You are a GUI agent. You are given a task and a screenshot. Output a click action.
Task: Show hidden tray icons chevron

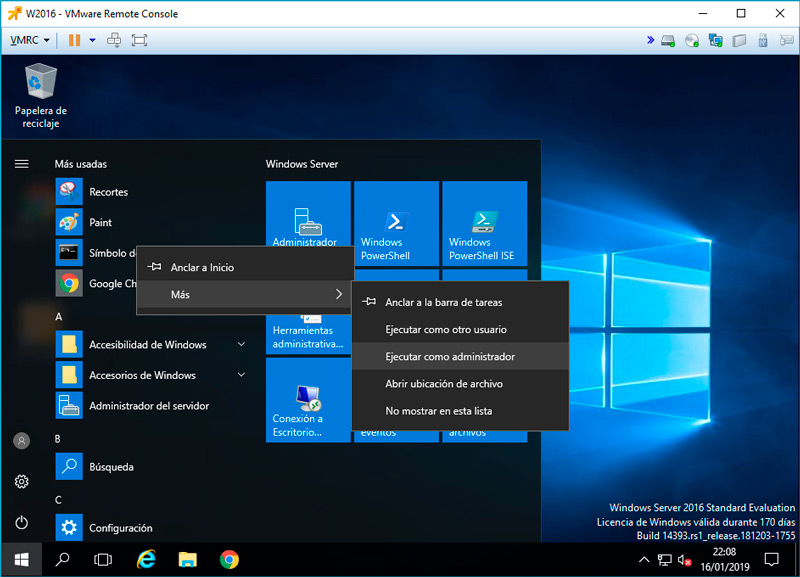click(x=644, y=560)
